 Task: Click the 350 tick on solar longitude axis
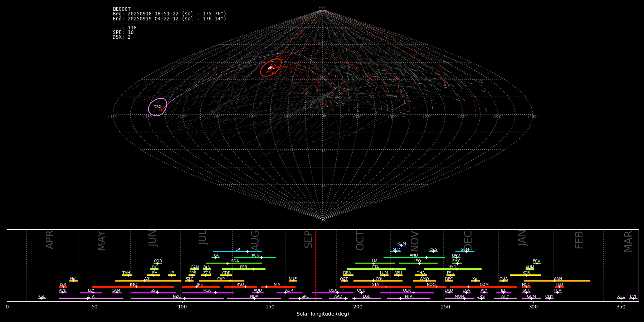coord(621,307)
